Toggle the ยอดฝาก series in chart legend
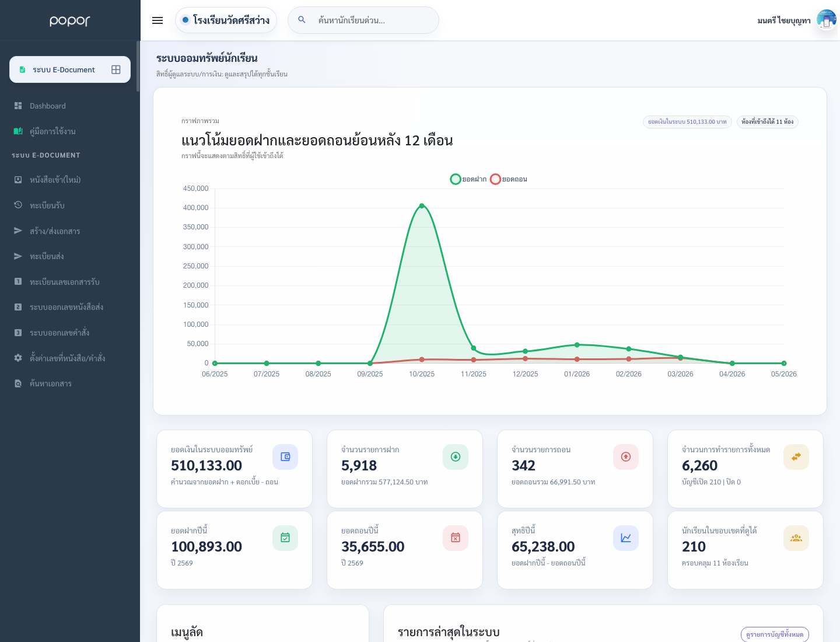This screenshot has width=840, height=642. (468, 179)
